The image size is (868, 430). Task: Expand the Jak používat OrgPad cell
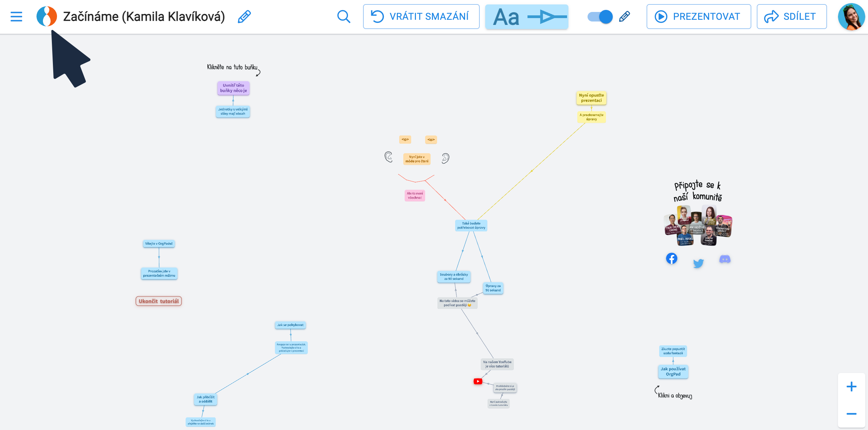coord(673,371)
